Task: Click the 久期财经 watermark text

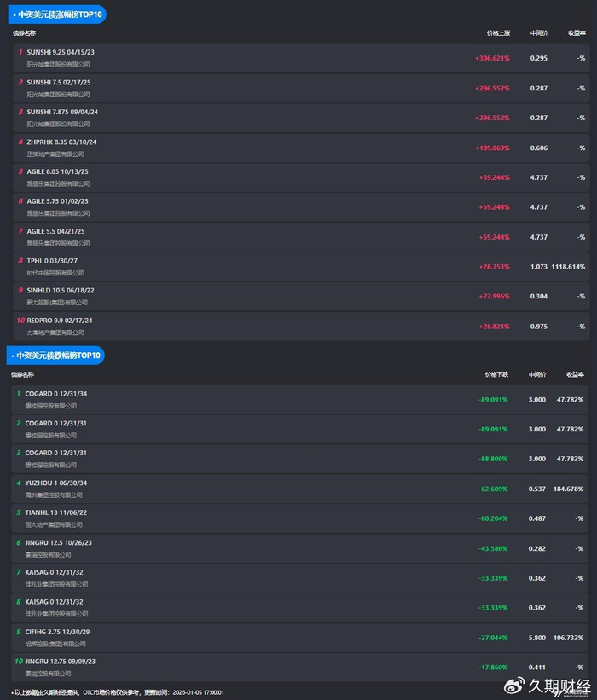Action: click(559, 686)
